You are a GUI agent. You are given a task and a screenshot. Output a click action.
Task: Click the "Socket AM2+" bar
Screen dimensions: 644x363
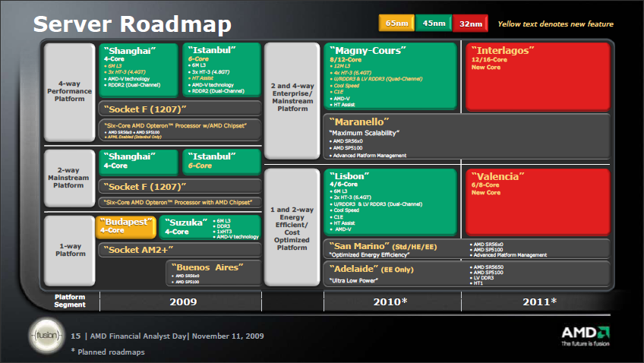(x=180, y=250)
